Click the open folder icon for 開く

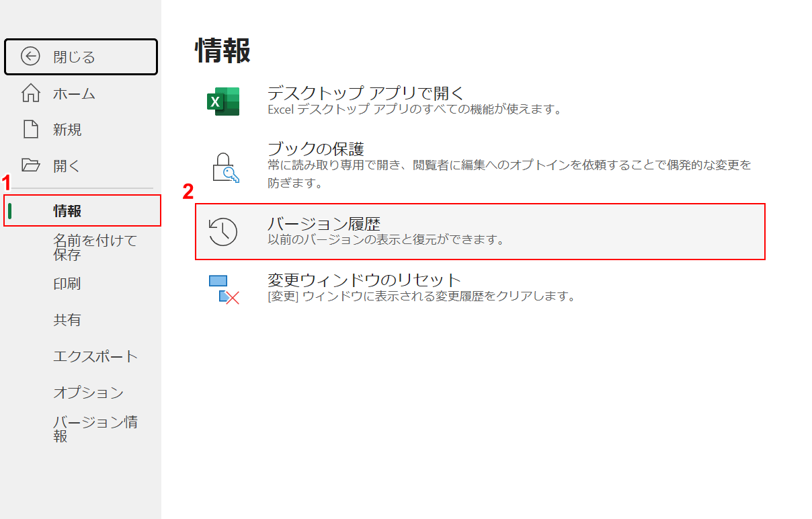pyautogui.click(x=31, y=165)
